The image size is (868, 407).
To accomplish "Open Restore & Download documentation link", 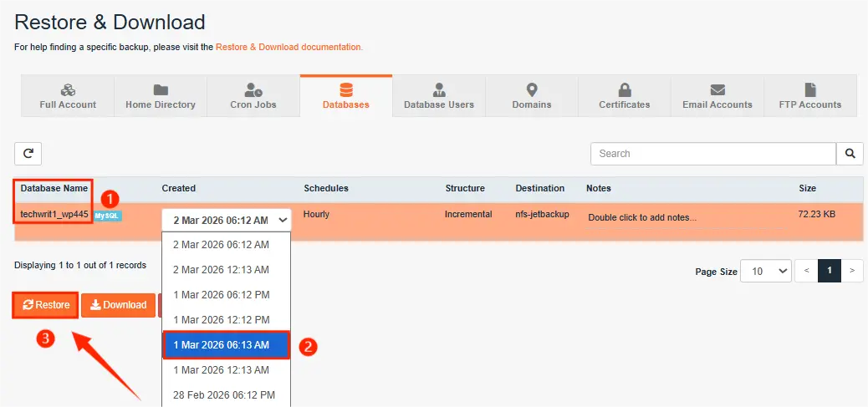I will 288,48.
